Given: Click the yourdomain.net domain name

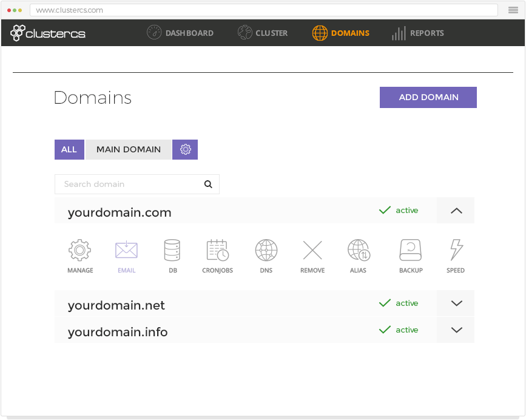Looking at the screenshot, I should pyautogui.click(x=116, y=306).
